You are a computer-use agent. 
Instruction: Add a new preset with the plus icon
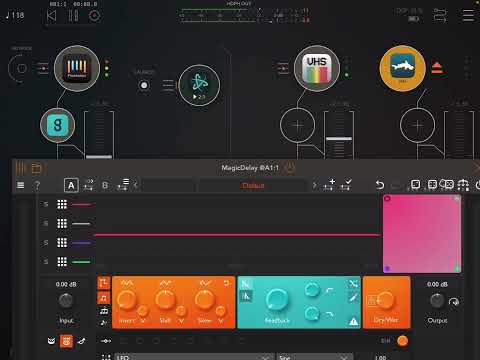(329, 184)
